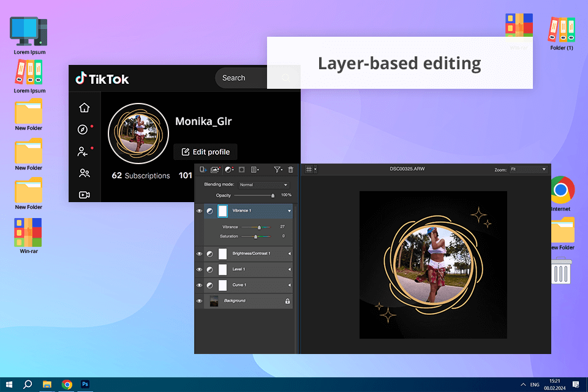The width and height of the screenshot is (588, 392).
Task: Open Chrome from the taskbar
Action: pyautogui.click(x=67, y=385)
